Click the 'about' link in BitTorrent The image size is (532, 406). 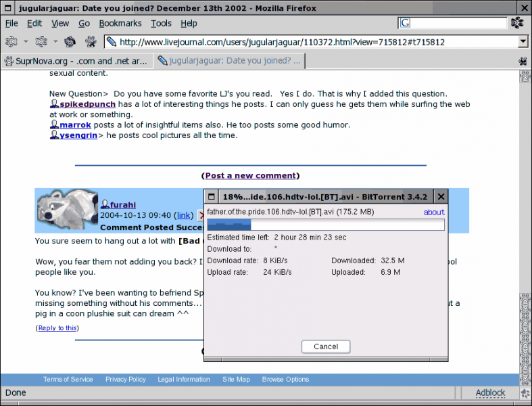pyautogui.click(x=434, y=212)
